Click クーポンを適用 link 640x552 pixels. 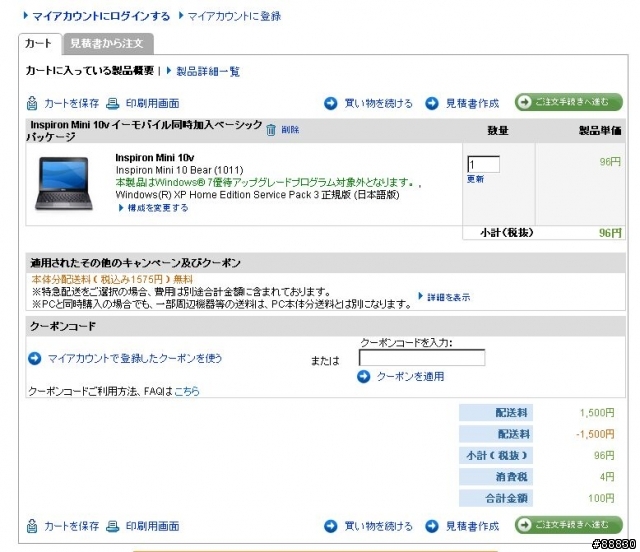pyautogui.click(x=411, y=376)
